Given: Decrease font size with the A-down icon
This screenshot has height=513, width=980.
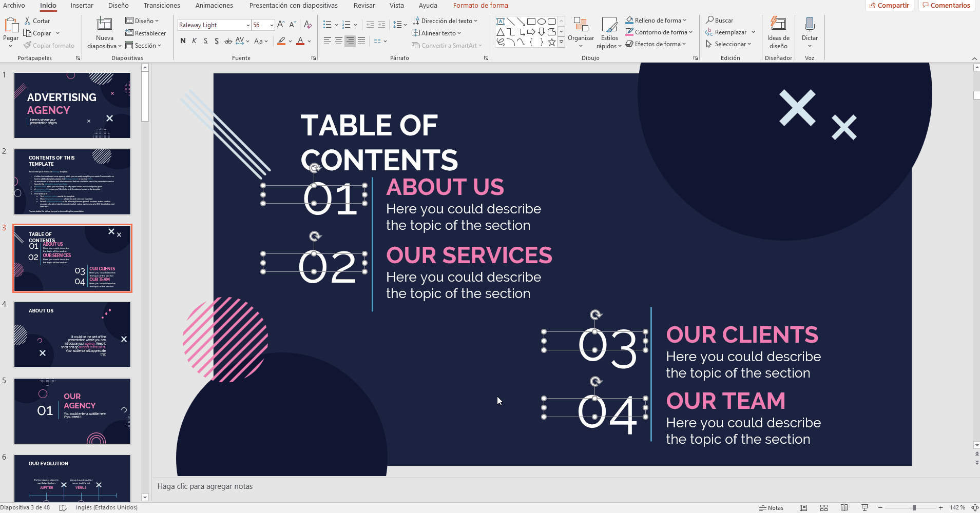Looking at the screenshot, I should click(x=292, y=25).
